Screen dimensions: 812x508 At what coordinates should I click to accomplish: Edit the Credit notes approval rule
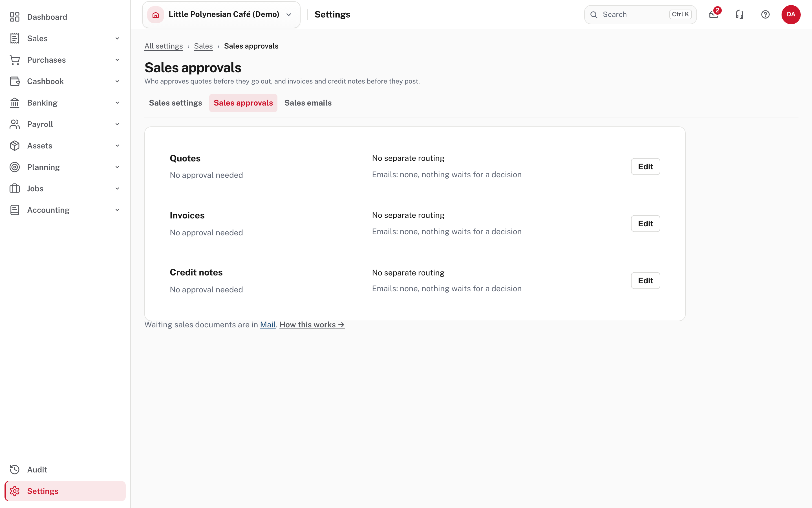(645, 281)
